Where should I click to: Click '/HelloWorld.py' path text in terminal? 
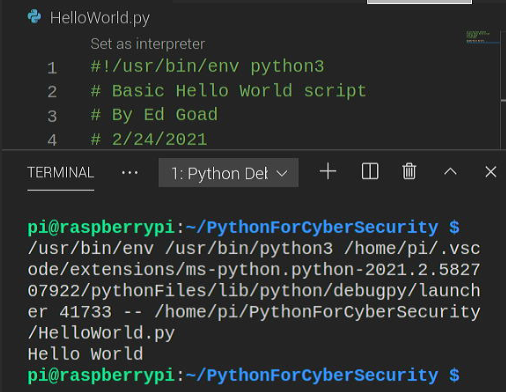(x=101, y=333)
